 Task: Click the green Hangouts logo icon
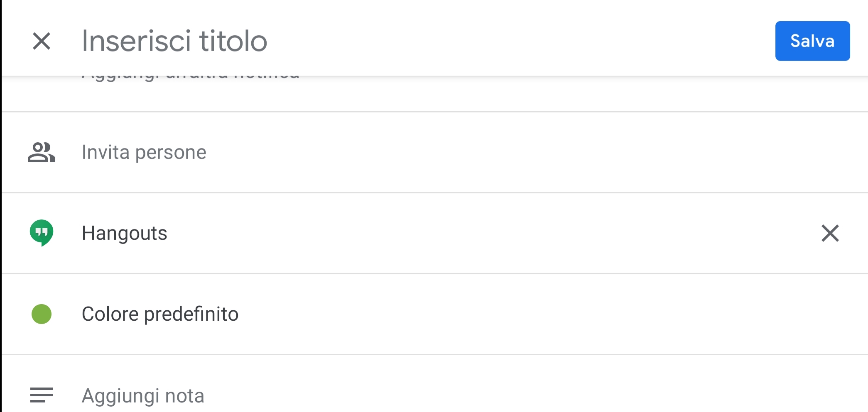(42, 233)
